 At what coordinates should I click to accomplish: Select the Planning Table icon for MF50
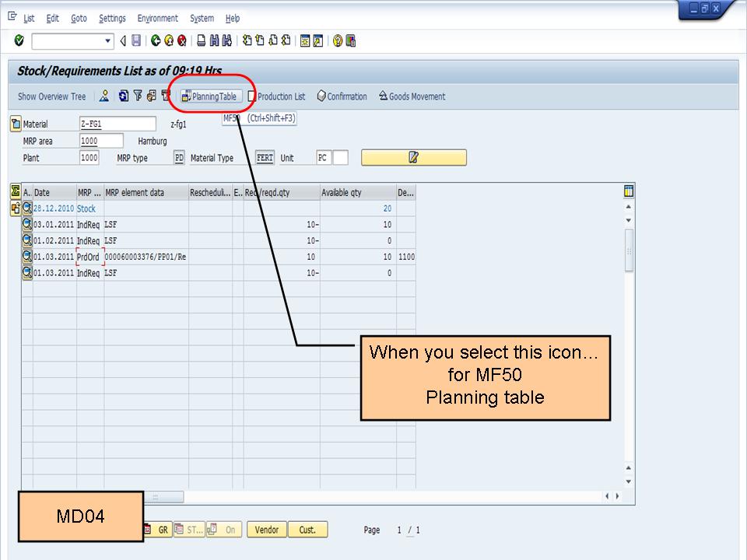click(x=210, y=96)
